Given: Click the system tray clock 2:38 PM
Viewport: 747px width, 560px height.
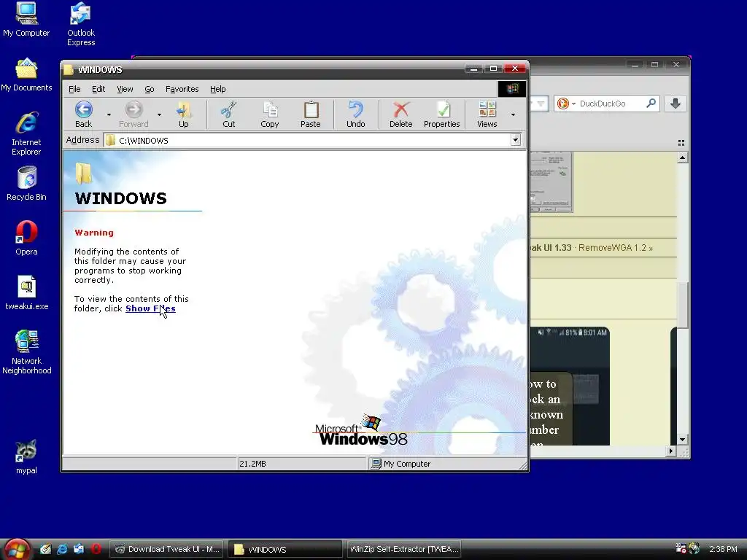Looking at the screenshot, I should [x=723, y=549].
